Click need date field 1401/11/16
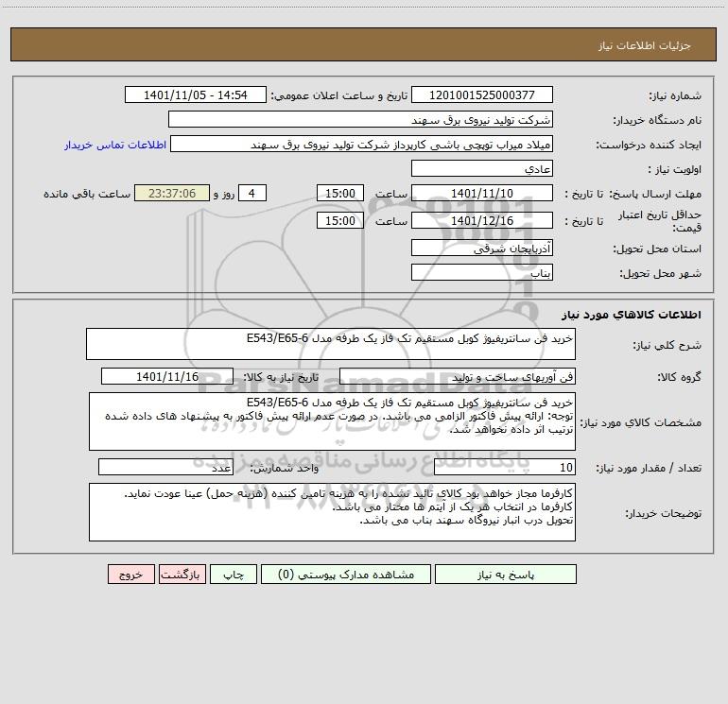The image size is (728, 704). tap(167, 376)
